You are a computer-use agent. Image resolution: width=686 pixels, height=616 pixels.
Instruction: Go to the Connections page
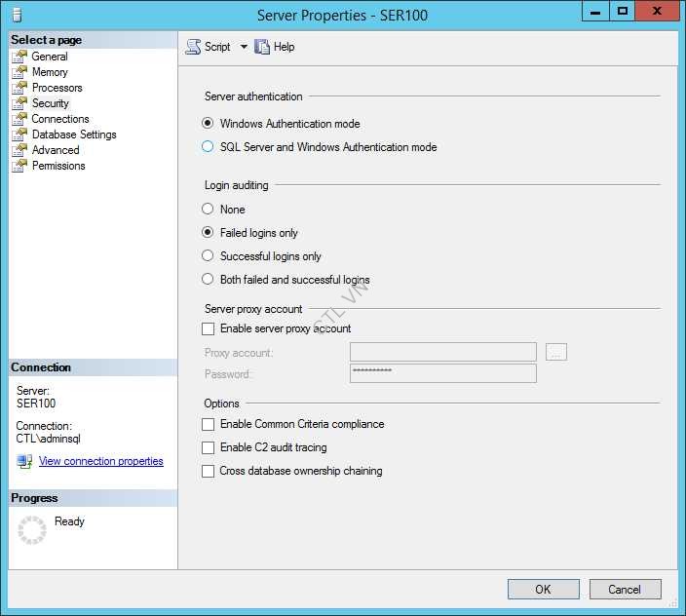(60, 119)
